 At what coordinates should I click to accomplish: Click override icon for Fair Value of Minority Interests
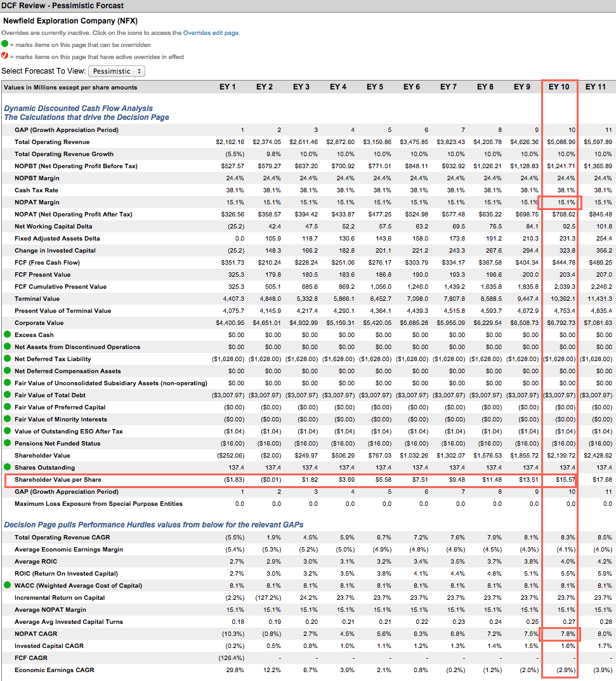(x=8, y=419)
